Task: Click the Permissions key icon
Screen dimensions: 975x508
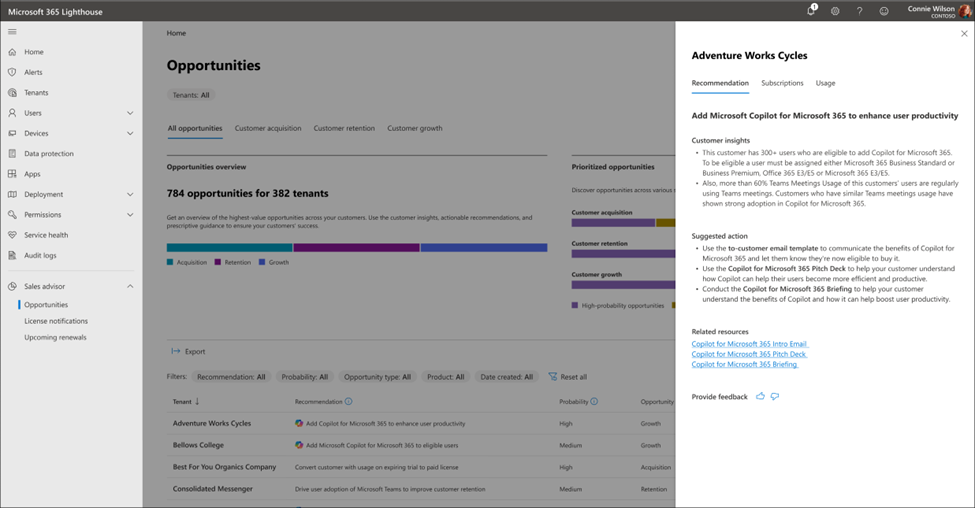Action: click(x=12, y=215)
